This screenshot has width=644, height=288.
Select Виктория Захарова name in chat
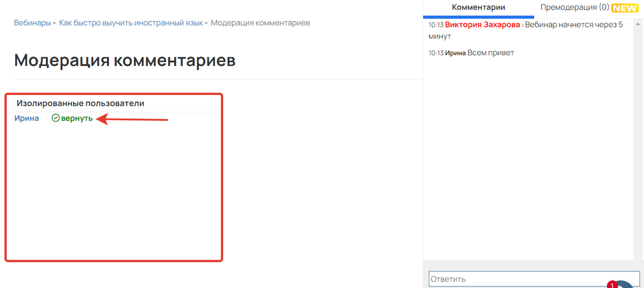pos(482,25)
